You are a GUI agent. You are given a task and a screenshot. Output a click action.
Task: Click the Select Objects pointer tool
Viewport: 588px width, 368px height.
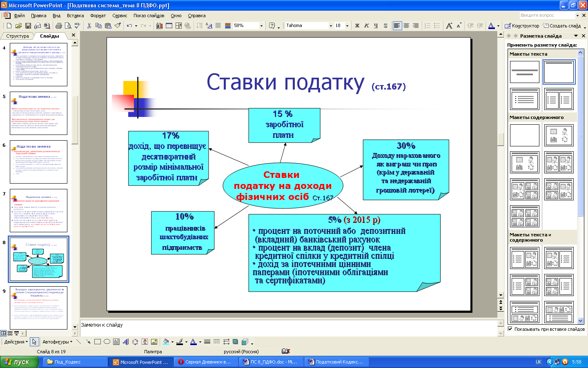34,342
